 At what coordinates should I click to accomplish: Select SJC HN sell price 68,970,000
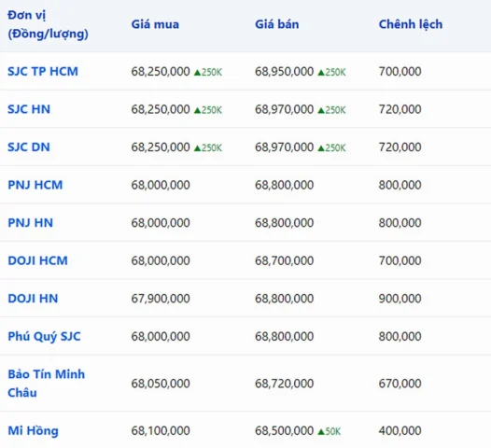[284, 109]
